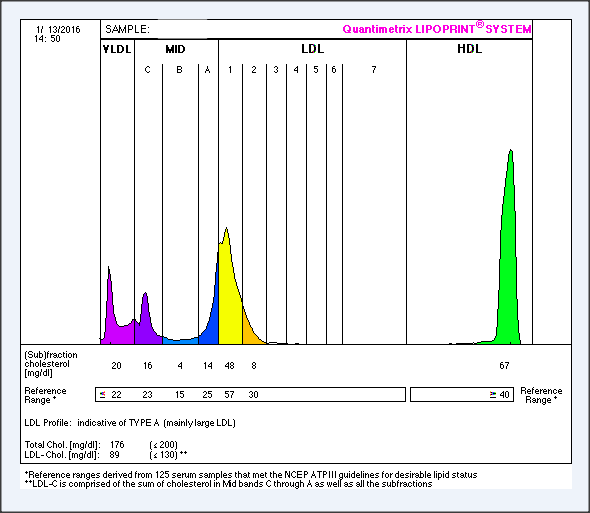Click the (Sub)fraction cholesterol row label
This screenshot has height=513, width=590.
pyautogui.click(x=51, y=364)
